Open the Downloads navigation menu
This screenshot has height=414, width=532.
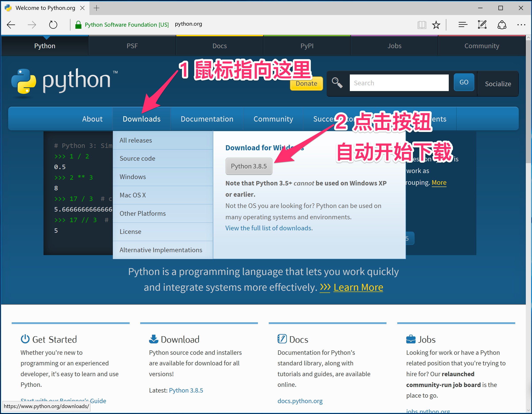pos(142,119)
